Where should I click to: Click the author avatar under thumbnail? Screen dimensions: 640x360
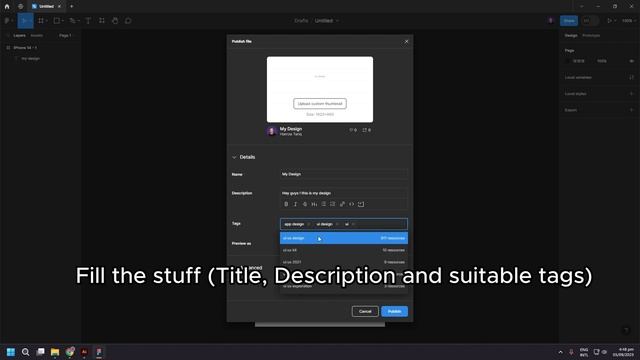click(272, 131)
